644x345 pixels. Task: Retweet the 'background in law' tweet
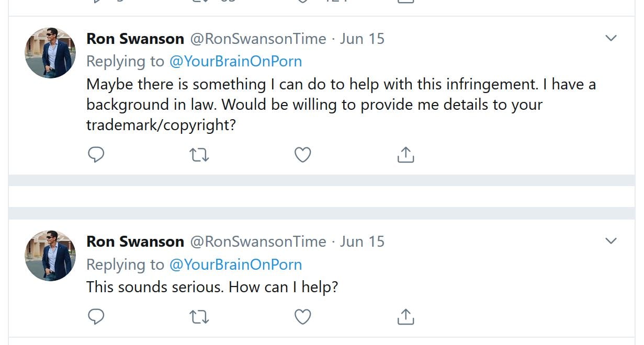[199, 155]
